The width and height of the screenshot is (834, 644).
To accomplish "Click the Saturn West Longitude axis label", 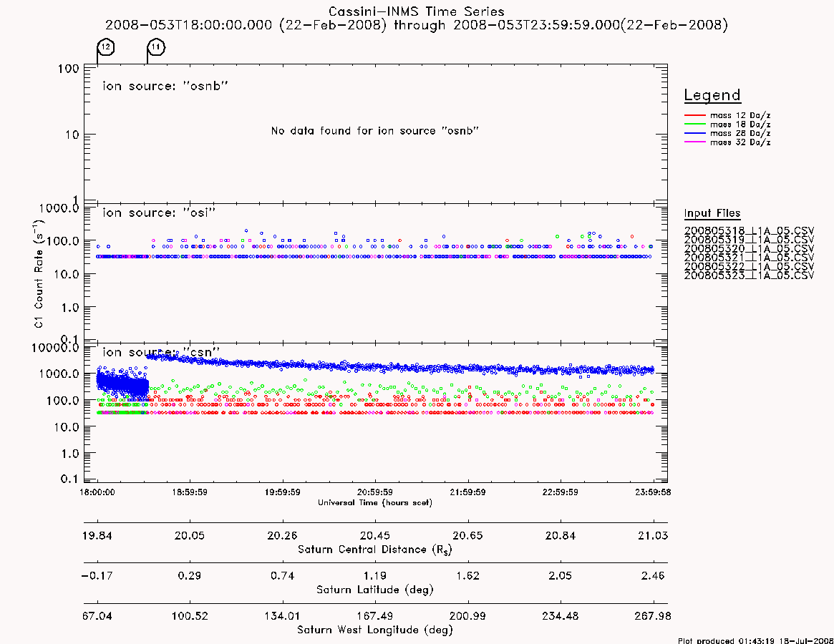I will (x=375, y=630).
